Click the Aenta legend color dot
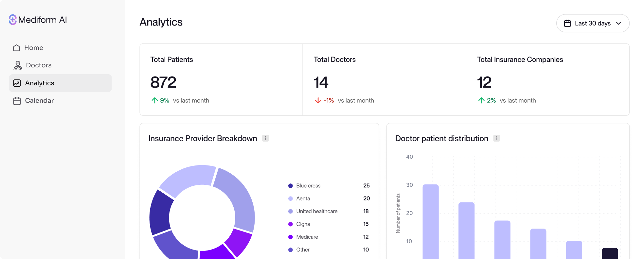 290,199
